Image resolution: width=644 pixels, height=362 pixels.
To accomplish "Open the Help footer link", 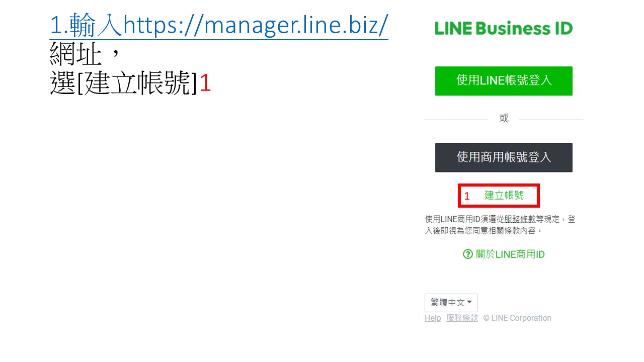I will click(433, 318).
